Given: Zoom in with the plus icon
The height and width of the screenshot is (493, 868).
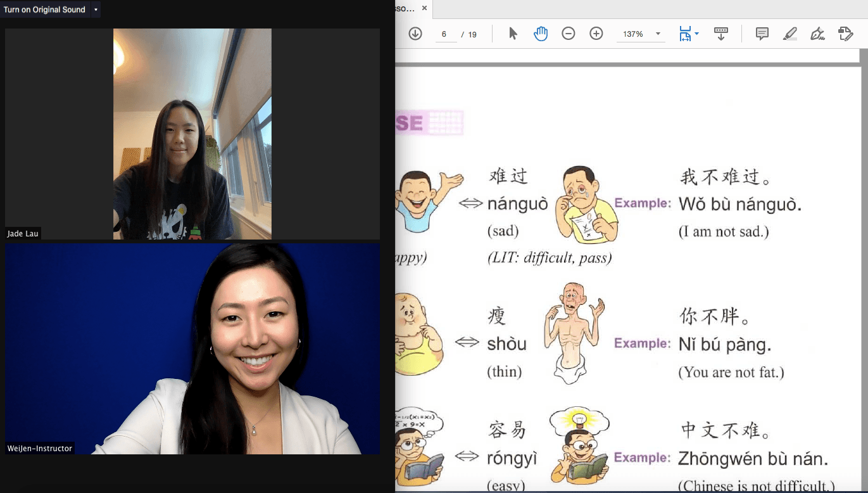Looking at the screenshot, I should [596, 34].
